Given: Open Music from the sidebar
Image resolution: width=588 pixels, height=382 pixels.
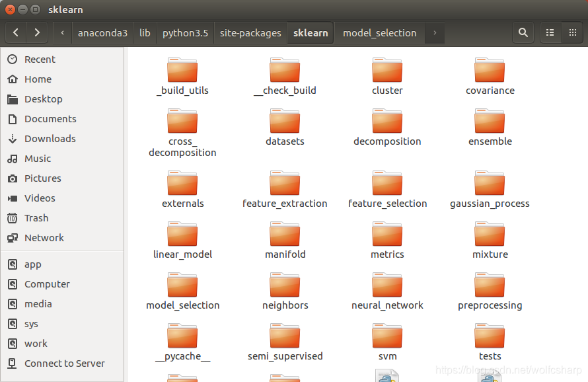Looking at the screenshot, I should pyautogui.click(x=62, y=159).
